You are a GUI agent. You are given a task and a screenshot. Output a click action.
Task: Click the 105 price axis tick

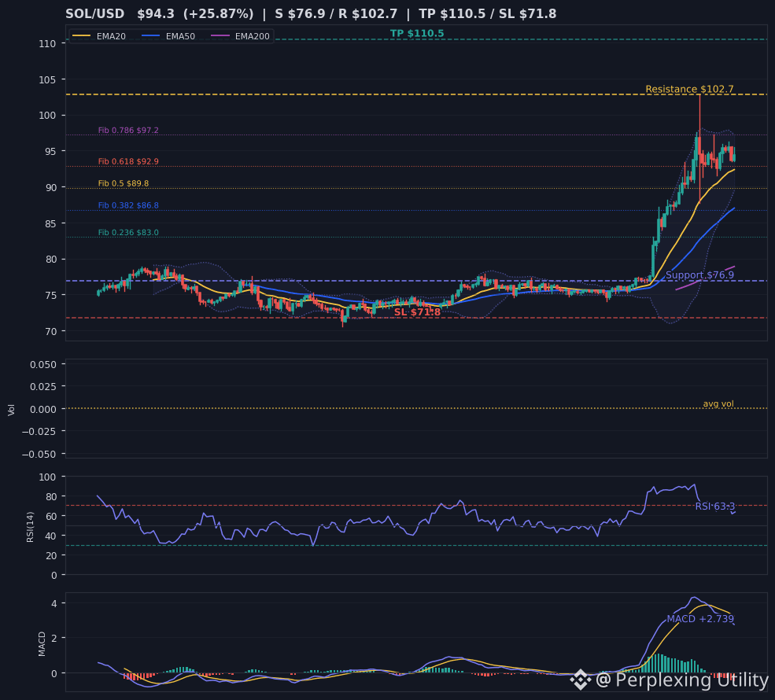[47, 79]
